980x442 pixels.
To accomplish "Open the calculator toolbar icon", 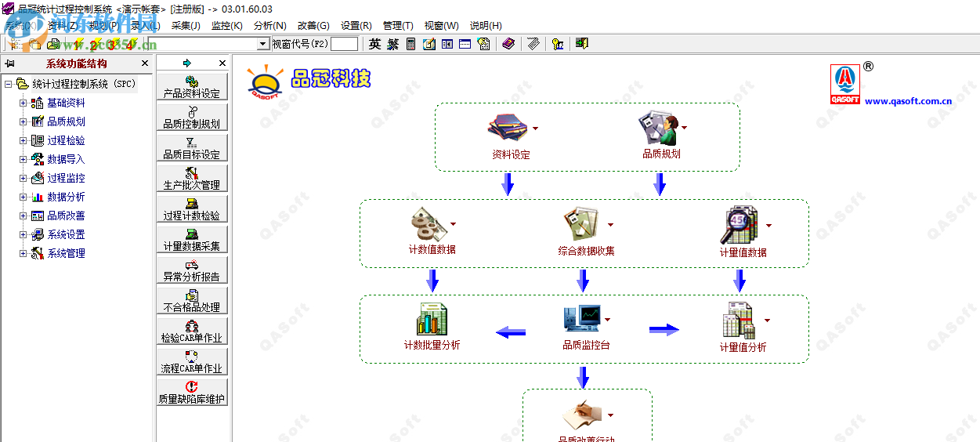I will (411, 44).
